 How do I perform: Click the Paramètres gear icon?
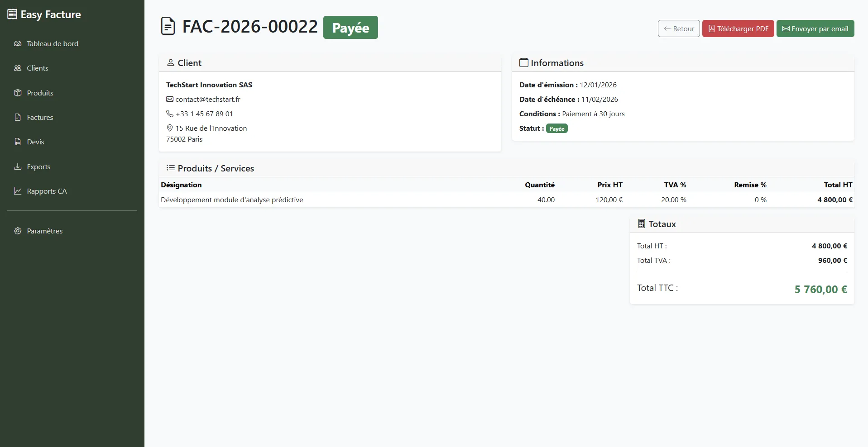[x=18, y=231]
